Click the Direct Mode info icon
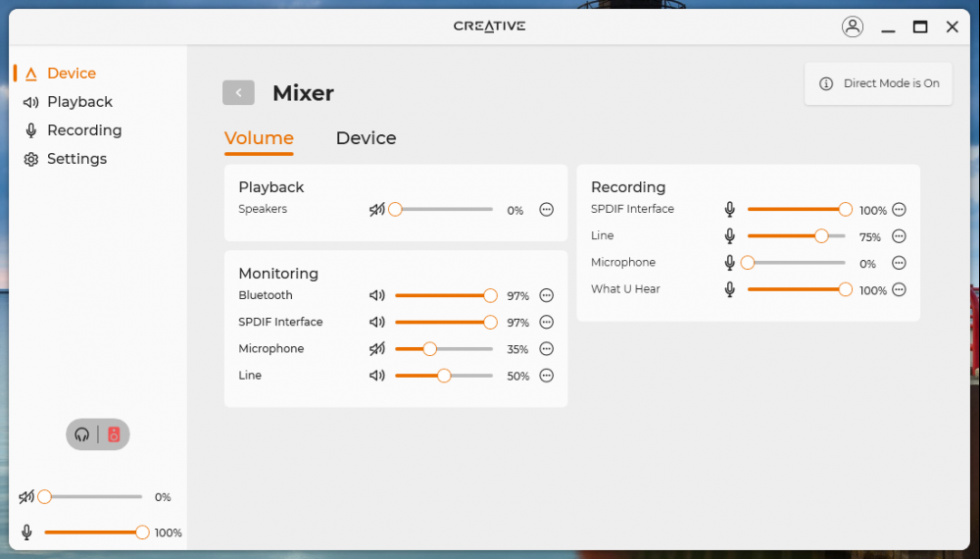 826,83
